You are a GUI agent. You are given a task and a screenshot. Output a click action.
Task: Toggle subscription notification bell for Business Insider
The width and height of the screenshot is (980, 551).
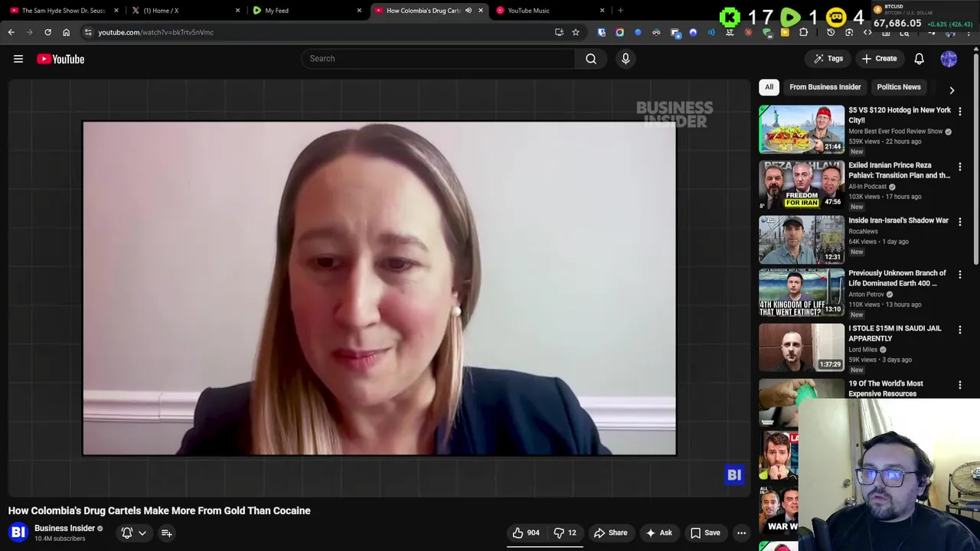(x=127, y=533)
